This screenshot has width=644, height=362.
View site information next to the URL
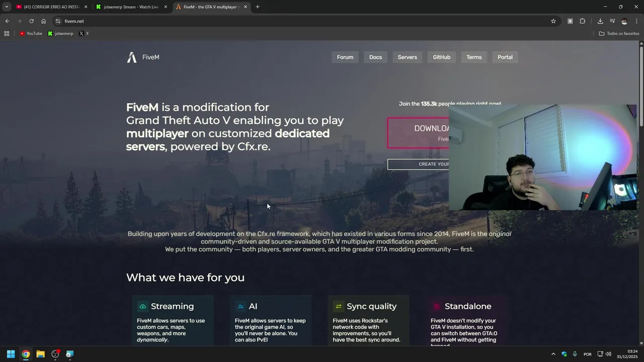(x=58, y=21)
